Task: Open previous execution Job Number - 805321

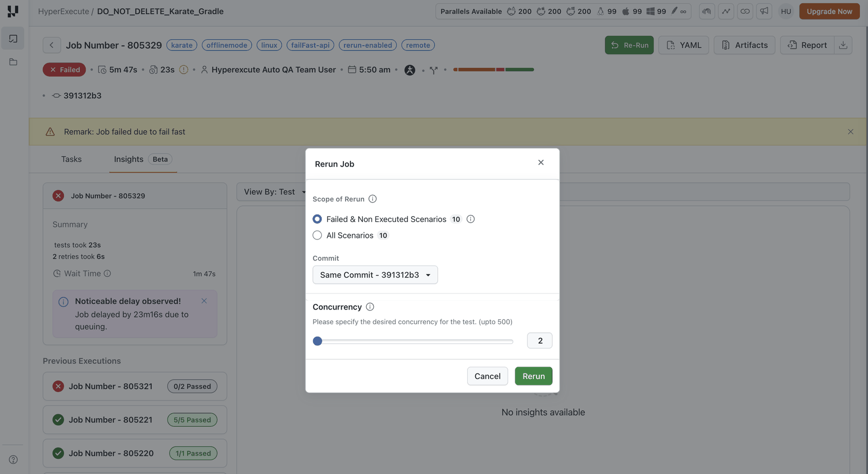Action: (x=135, y=387)
